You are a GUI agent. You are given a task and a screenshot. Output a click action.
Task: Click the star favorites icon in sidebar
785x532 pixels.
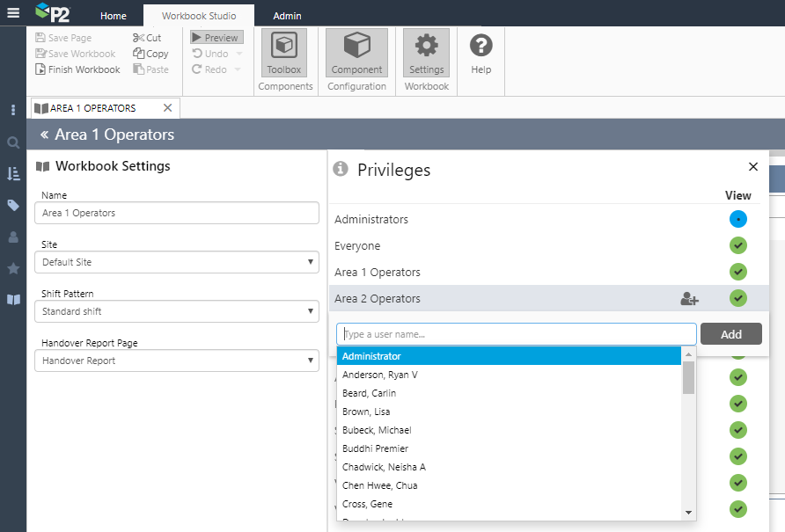tap(13, 268)
